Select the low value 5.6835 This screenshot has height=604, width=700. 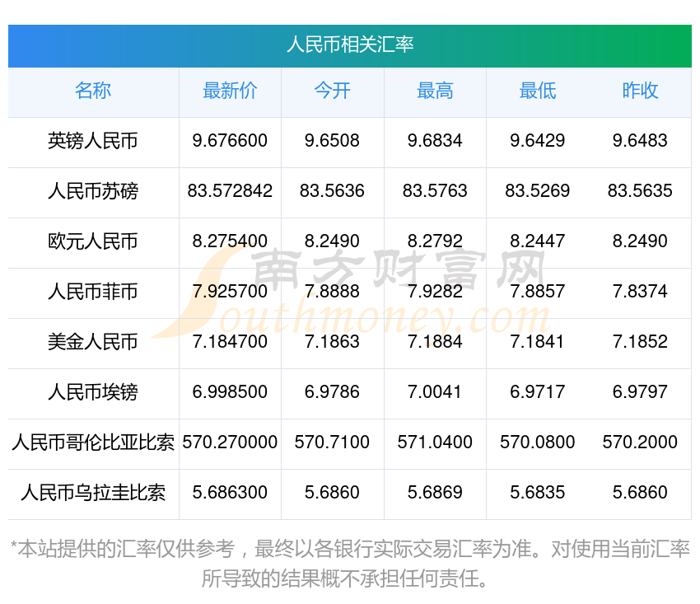538,493
